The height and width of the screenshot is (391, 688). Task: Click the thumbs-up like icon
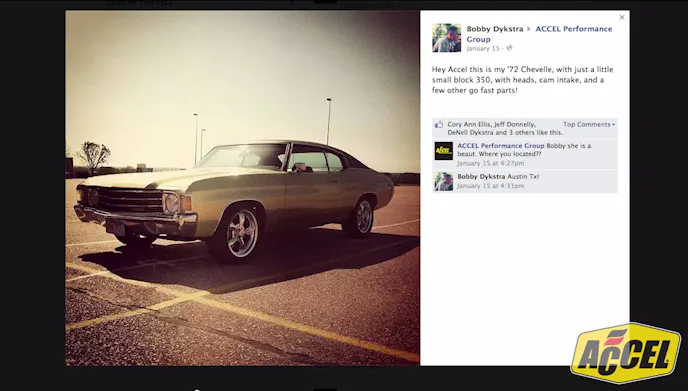(x=439, y=125)
